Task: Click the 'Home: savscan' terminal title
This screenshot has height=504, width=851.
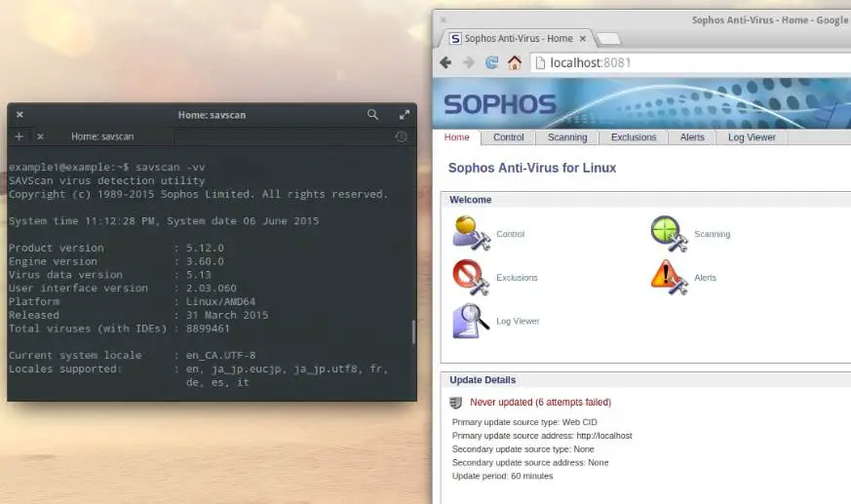Action: click(x=212, y=115)
